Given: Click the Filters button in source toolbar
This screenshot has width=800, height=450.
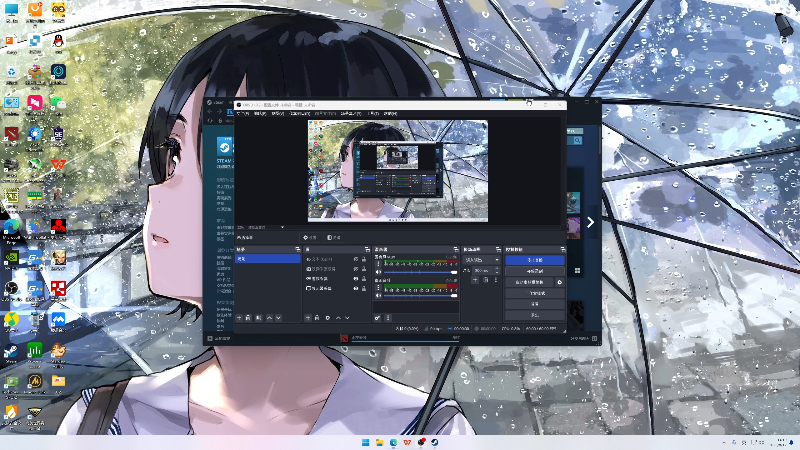Looking at the screenshot, I should (334, 238).
